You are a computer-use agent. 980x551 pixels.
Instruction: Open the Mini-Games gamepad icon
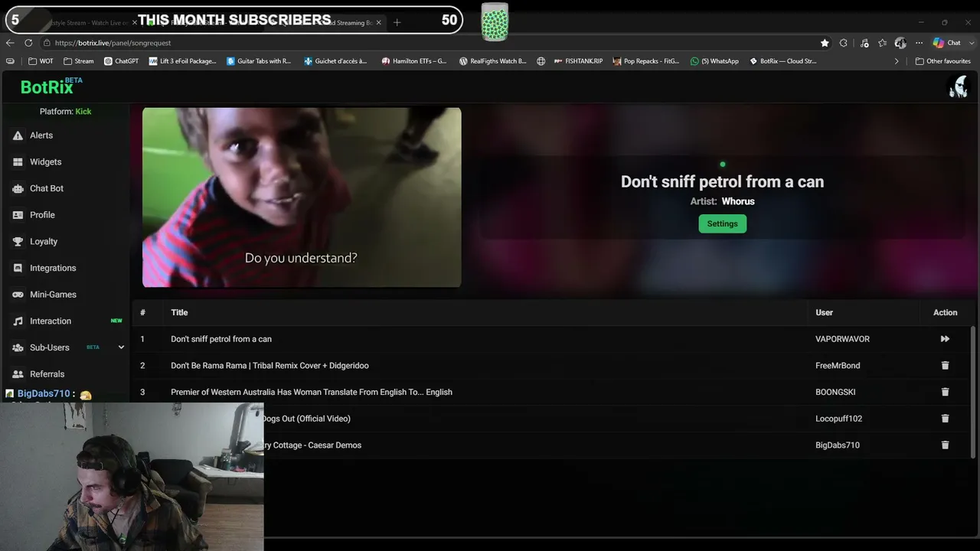(x=18, y=295)
